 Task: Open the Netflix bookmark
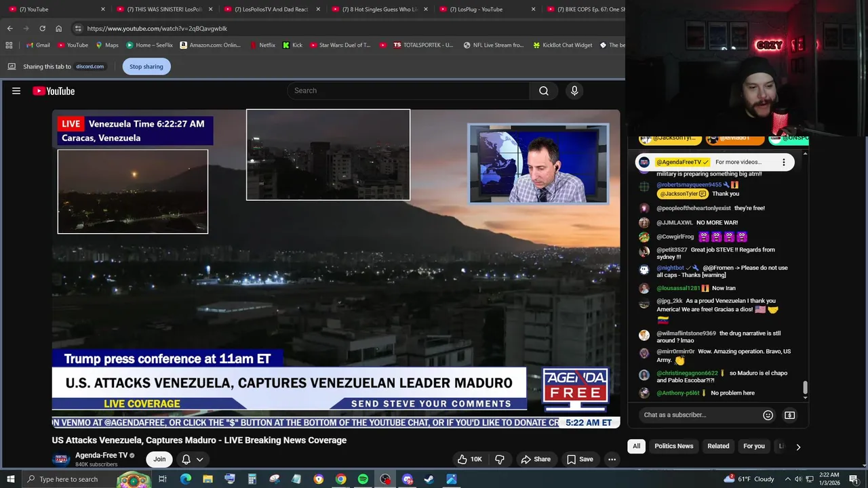[x=262, y=45]
